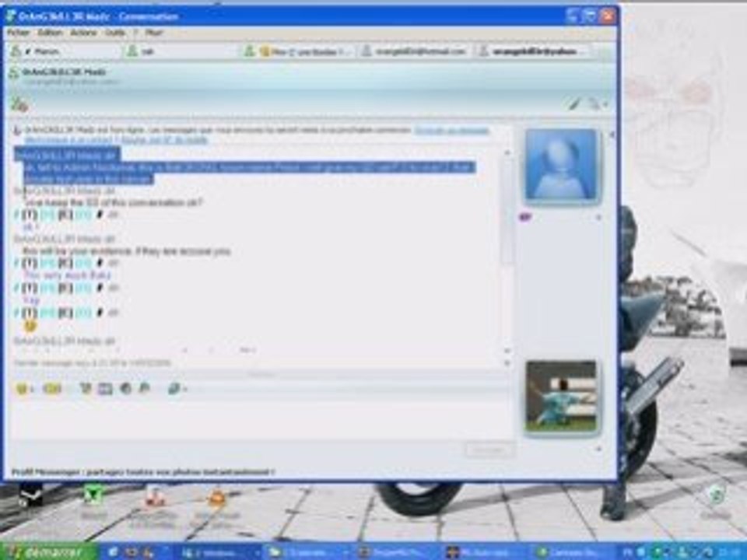Open the last toolbar icon with dropdown arrow
This screenshot has width=747, height=560.
177,389
